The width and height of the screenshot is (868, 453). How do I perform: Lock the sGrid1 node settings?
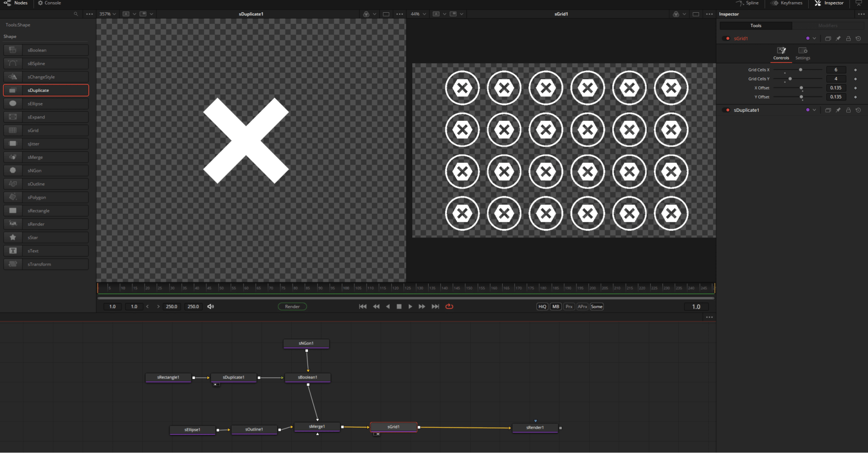pos(849,38)
